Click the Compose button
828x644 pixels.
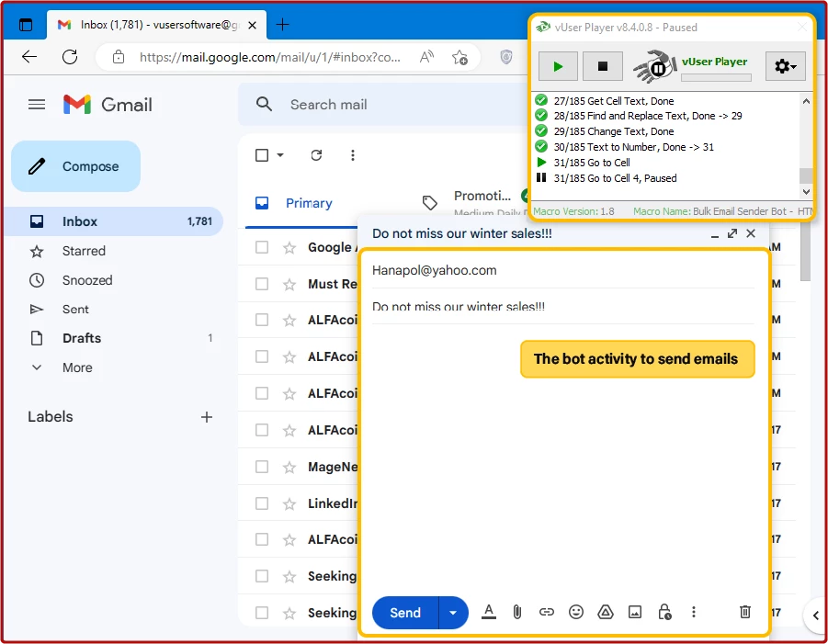pos(76,166)
